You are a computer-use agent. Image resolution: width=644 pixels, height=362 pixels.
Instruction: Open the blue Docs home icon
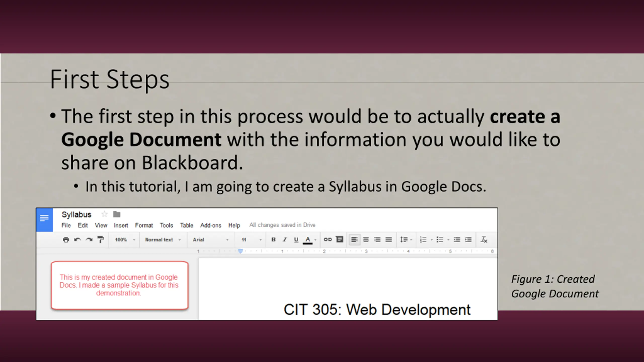tap(45, 219)
